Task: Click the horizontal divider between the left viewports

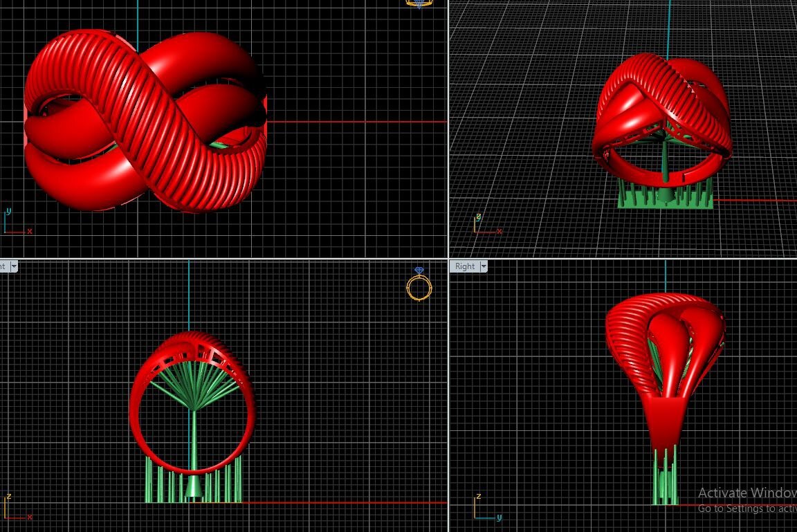Action: coord(221,259)
